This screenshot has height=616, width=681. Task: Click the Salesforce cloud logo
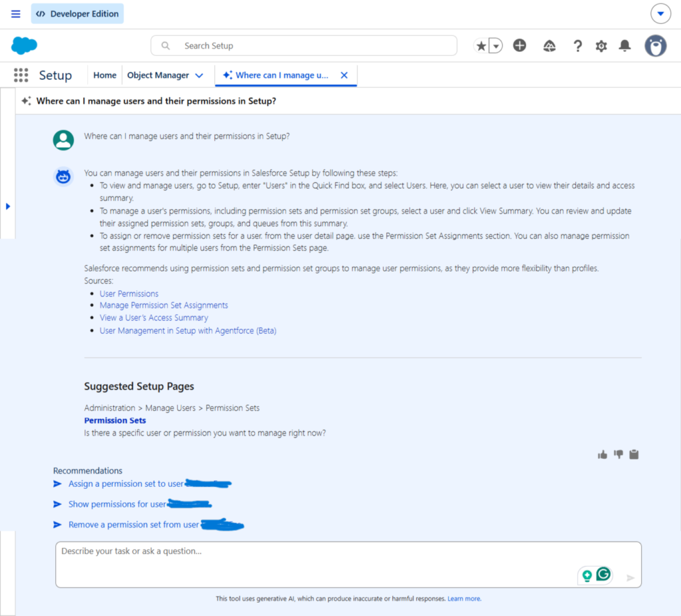point(24,46)
